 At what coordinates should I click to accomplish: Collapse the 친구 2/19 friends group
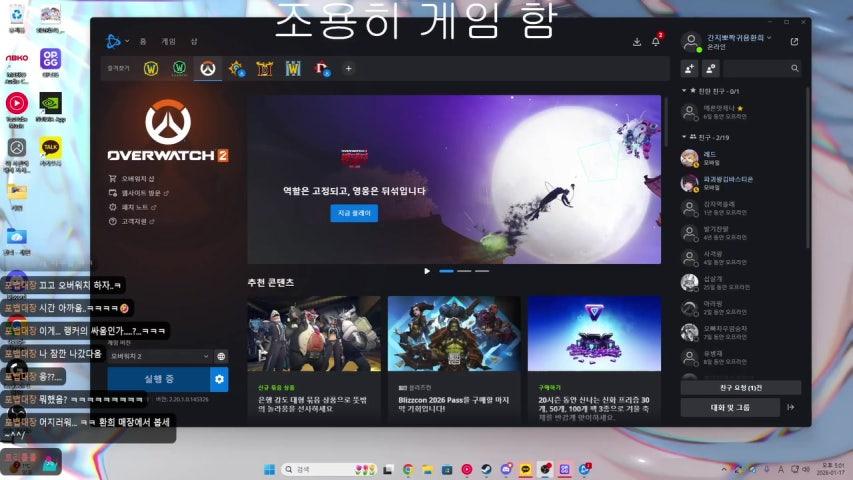(x=684, y=137)
